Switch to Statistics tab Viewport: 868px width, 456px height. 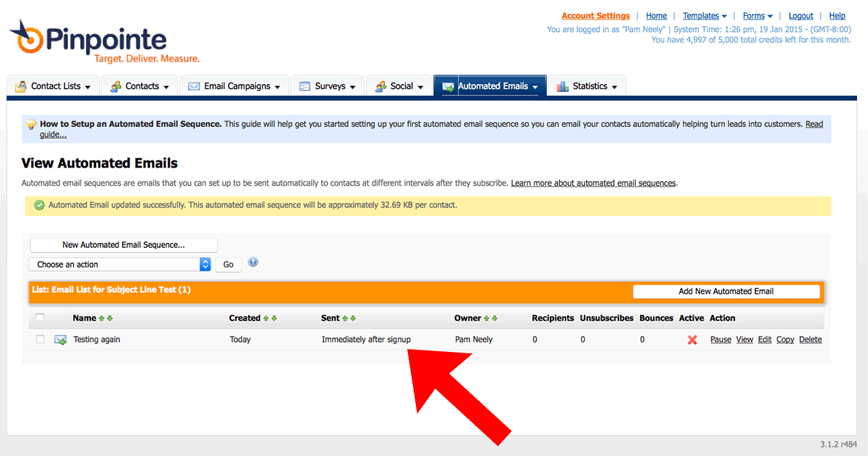click(x=587, y=86)
